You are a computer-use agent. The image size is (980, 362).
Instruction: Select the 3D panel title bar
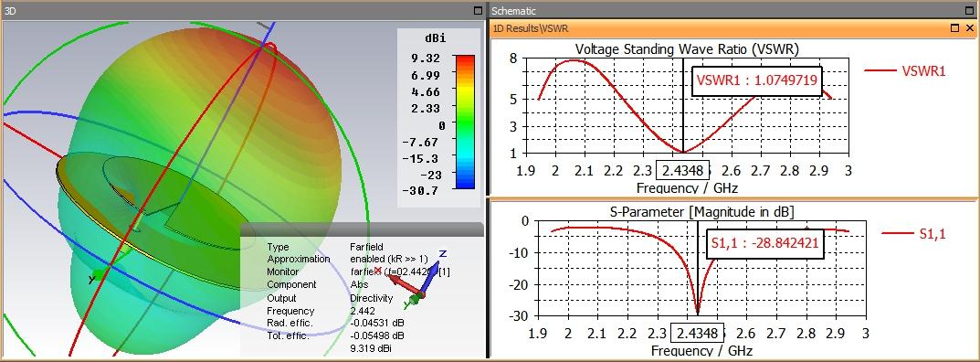click(x=244, y=11)
